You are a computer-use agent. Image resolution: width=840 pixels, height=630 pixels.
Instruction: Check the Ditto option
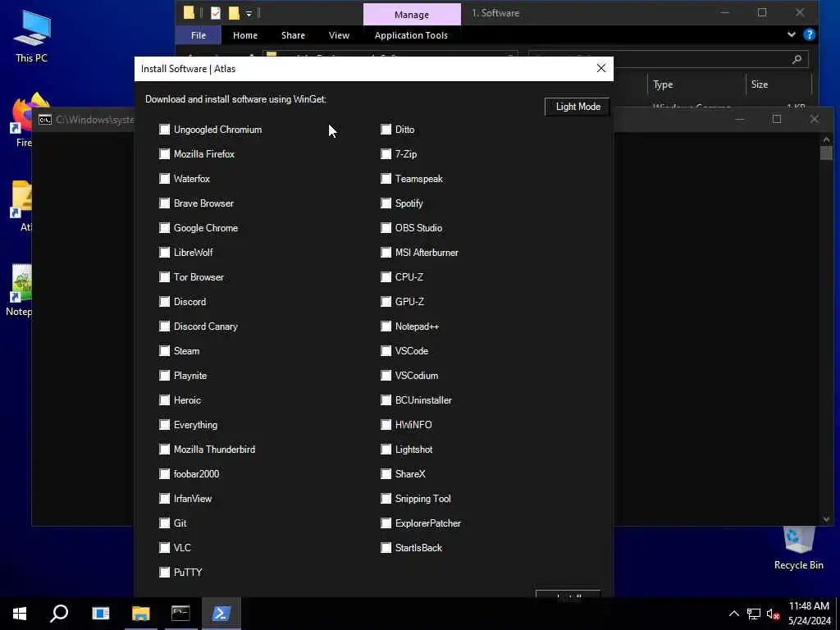(x=386, y=130)
